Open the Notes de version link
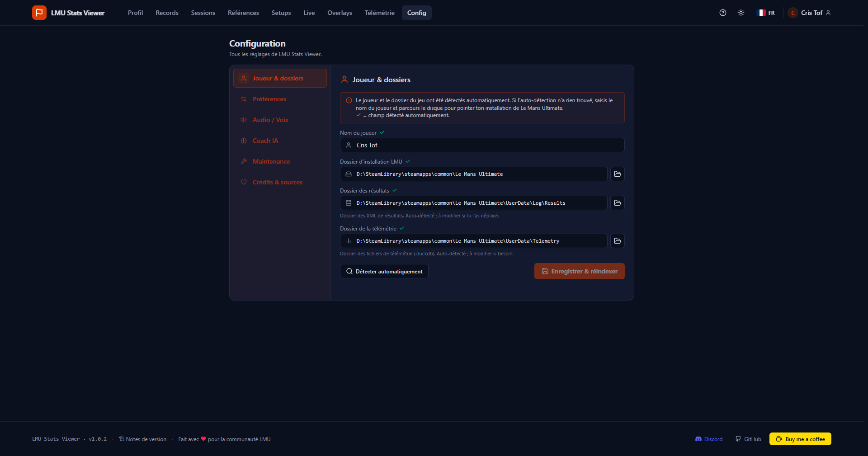The height and width of the screenshot is (456, 868). pos(142,439)
